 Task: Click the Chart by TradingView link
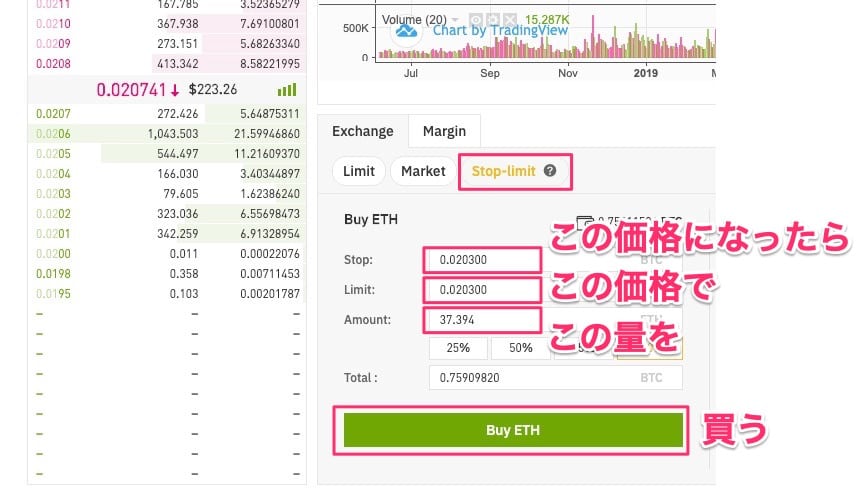point(500,30)
